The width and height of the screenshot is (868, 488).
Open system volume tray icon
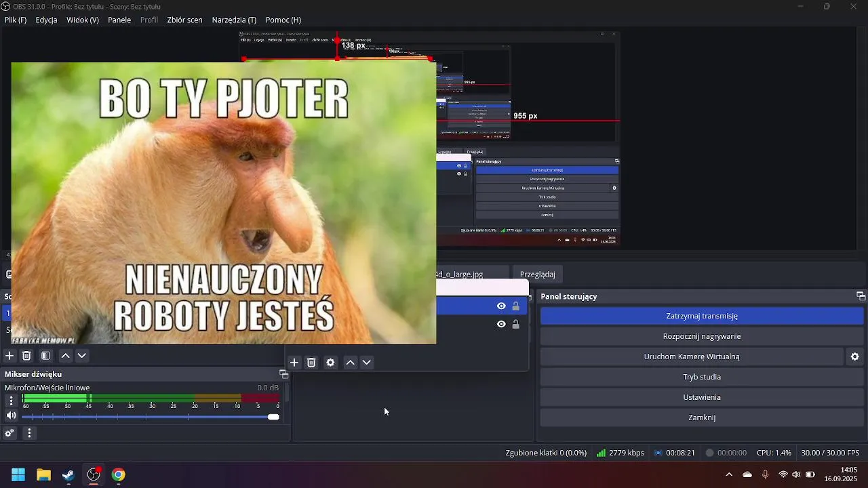click(x=796, y=474)
